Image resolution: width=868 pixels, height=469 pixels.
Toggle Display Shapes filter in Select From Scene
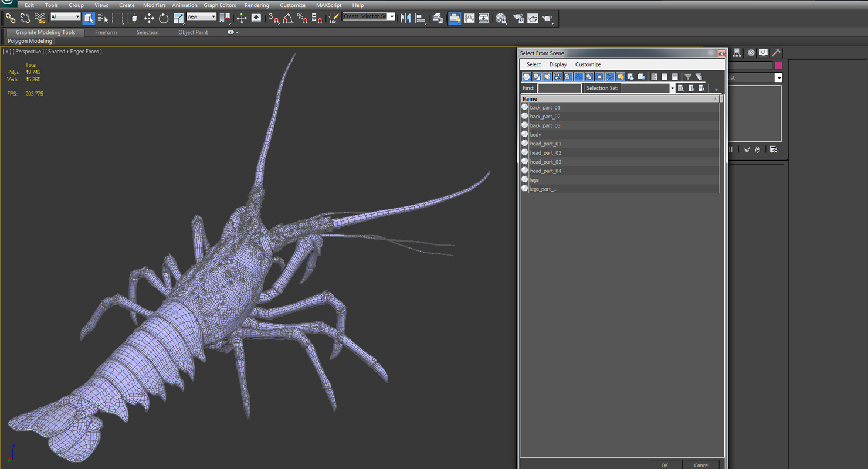tap(537, 77)
